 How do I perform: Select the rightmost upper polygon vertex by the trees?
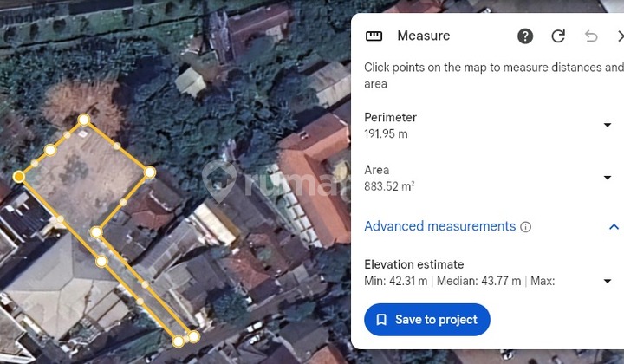click(x=150, y=172)
